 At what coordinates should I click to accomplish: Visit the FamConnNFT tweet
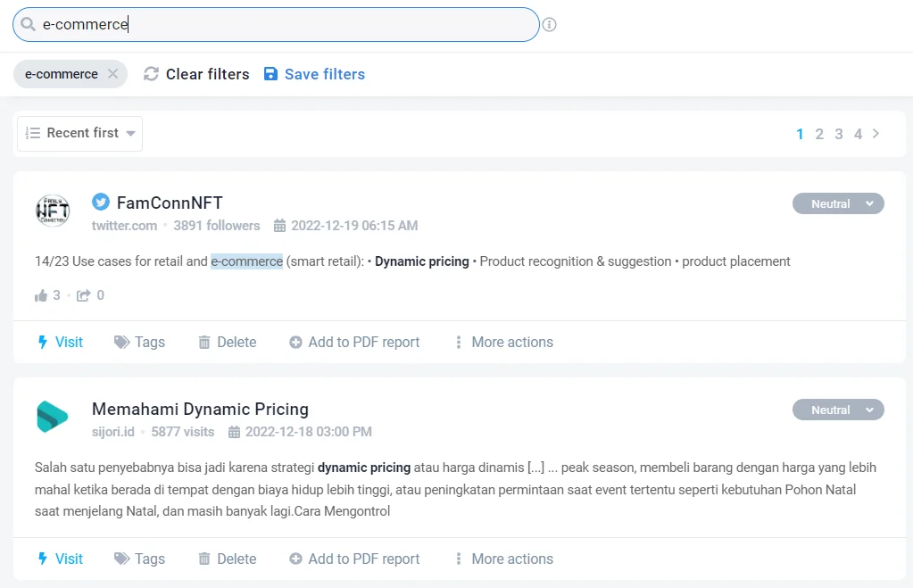tap(61, 343)
